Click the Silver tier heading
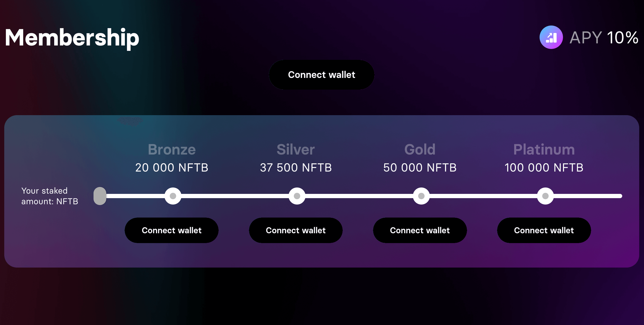644x325 pixels. [x=296, y=149]
